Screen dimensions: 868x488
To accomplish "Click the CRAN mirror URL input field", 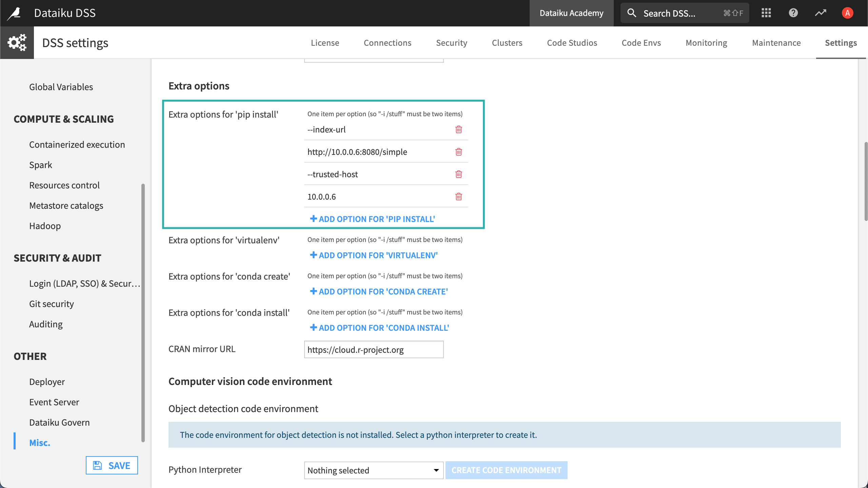I will 373,349.
